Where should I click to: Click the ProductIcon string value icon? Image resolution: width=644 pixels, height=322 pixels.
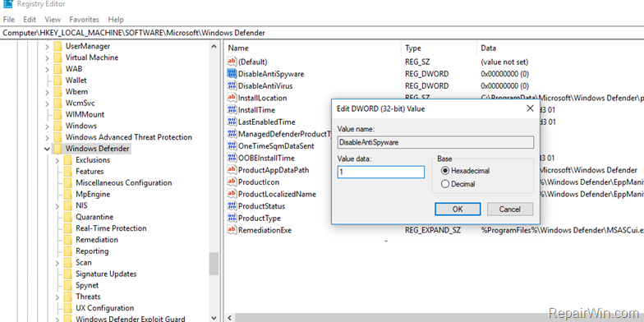click(232, 182)
